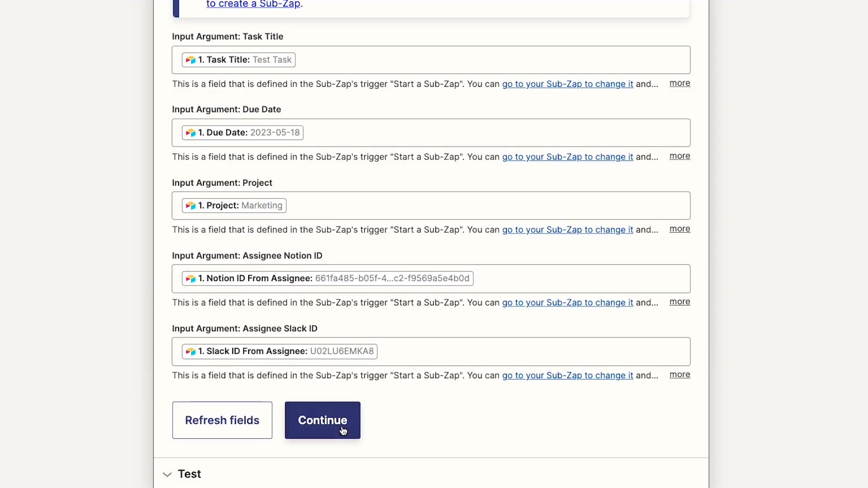Expand 'more' under Due Date description

tap(679, 156)
